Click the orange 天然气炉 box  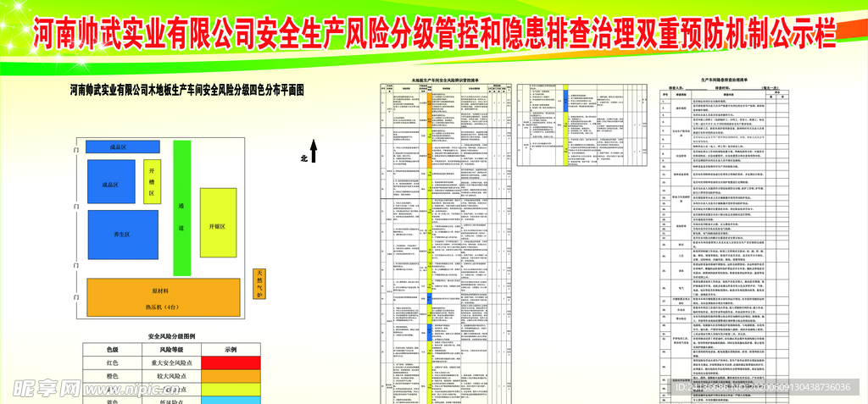click(x=259, y=284)
